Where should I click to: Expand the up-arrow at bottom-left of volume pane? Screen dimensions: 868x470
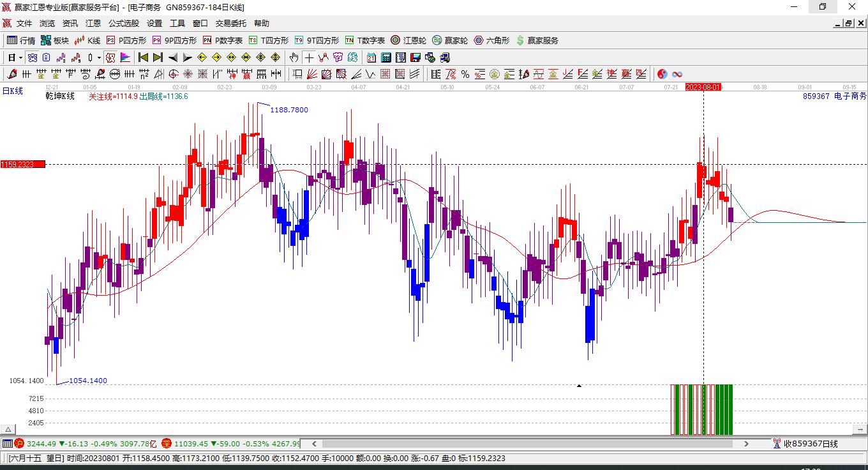tap(8, 430)
